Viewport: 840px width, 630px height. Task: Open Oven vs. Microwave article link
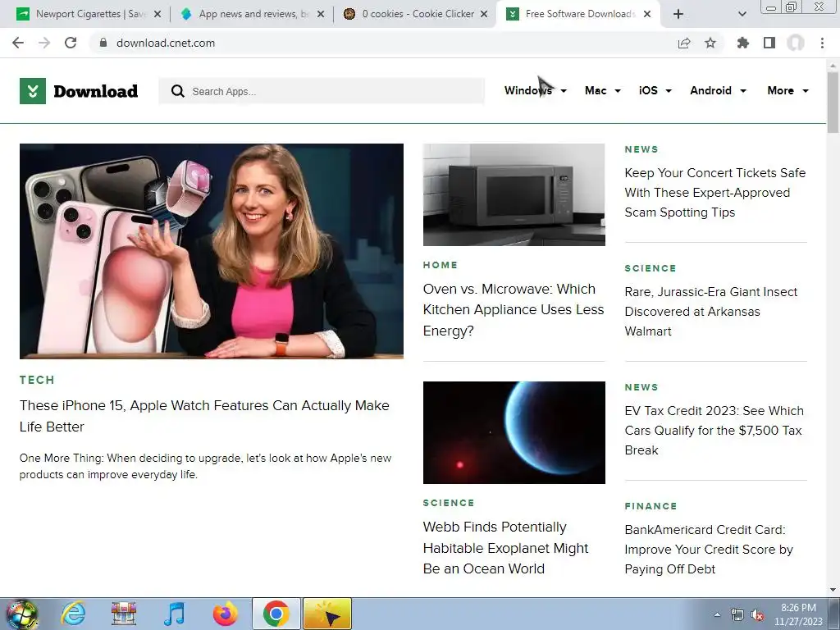pyautogui.click(x=514, y=309)
